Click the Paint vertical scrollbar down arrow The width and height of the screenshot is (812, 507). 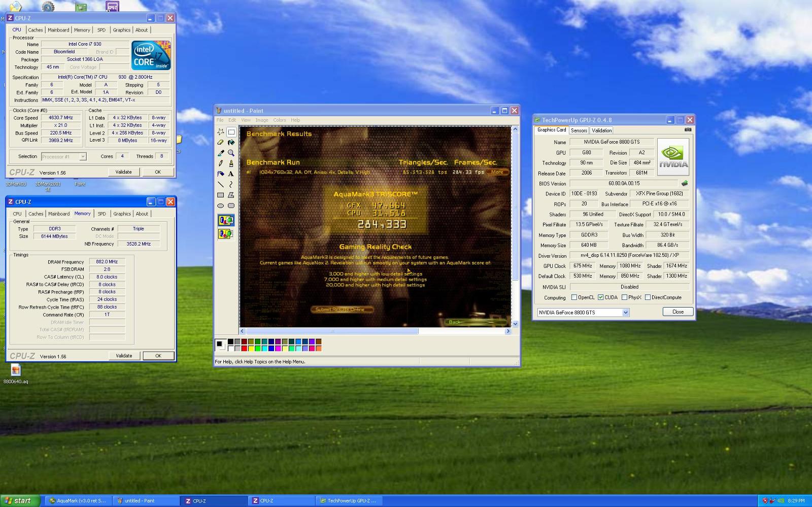515,324
